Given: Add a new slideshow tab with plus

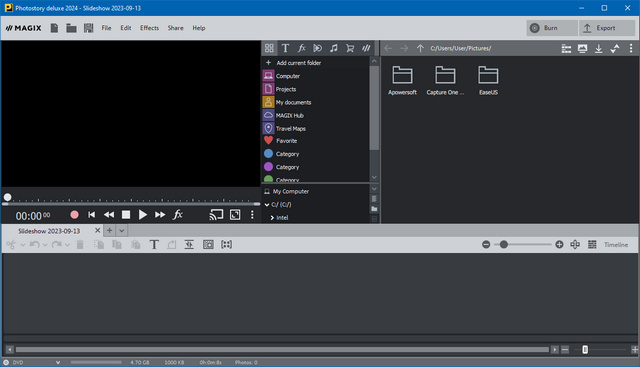Looking at the screenshot, I should point(109,231).
